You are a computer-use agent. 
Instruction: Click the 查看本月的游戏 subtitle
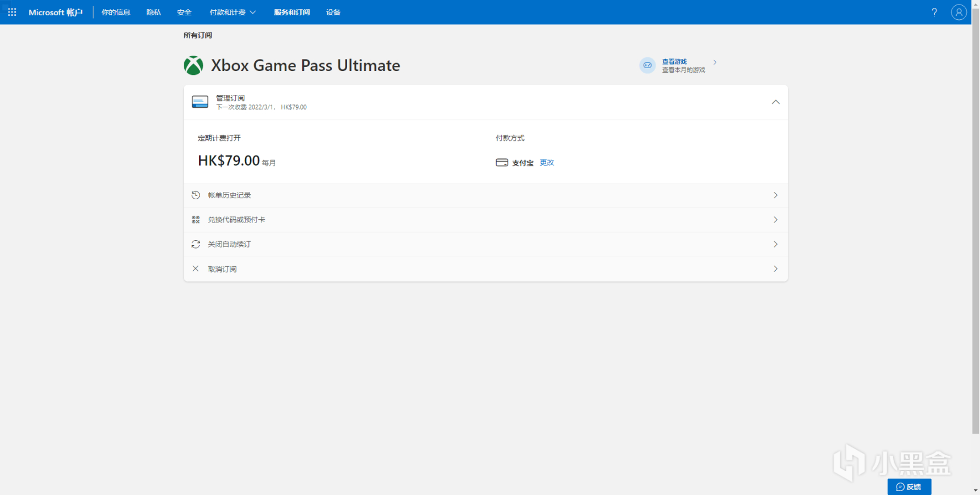point(683,70)
